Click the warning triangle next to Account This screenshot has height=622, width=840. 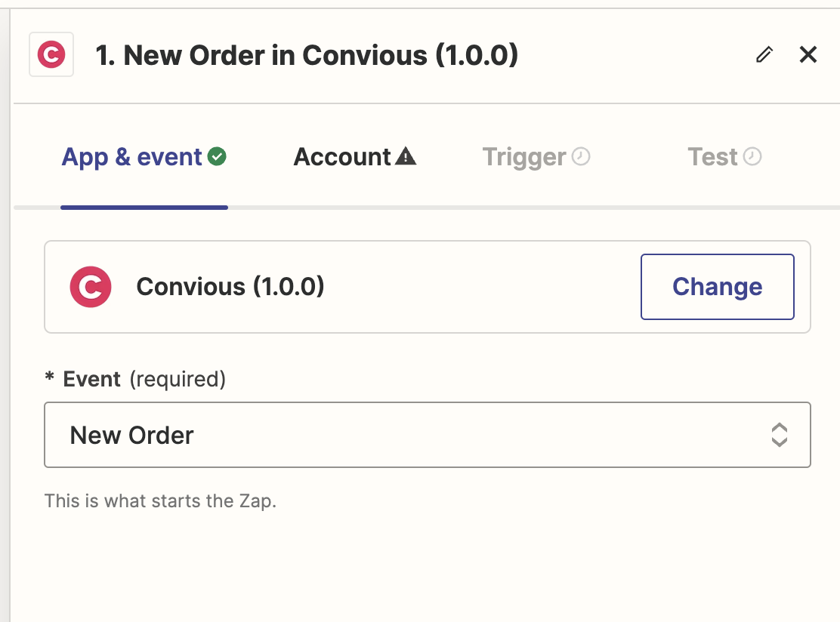click(x=406, y=157)
